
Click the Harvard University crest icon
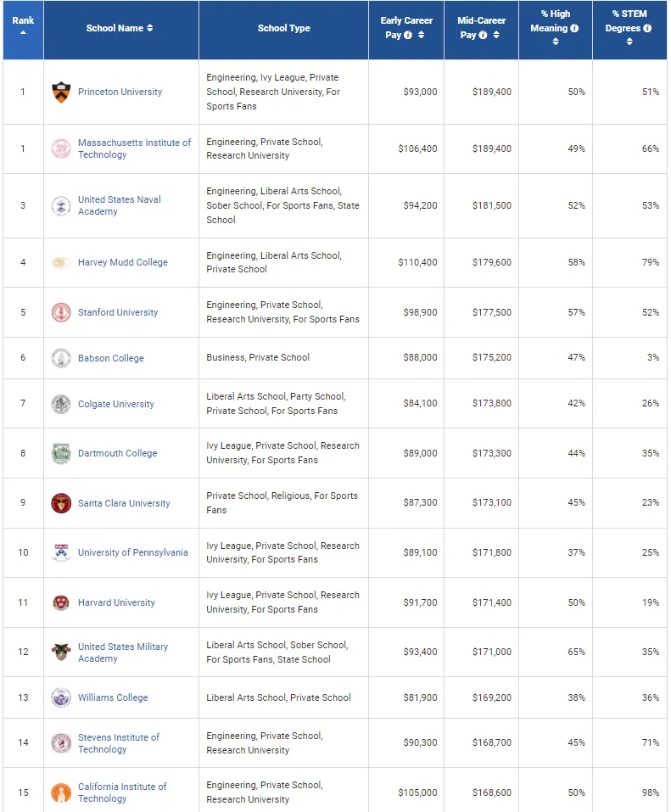(60, 602)
